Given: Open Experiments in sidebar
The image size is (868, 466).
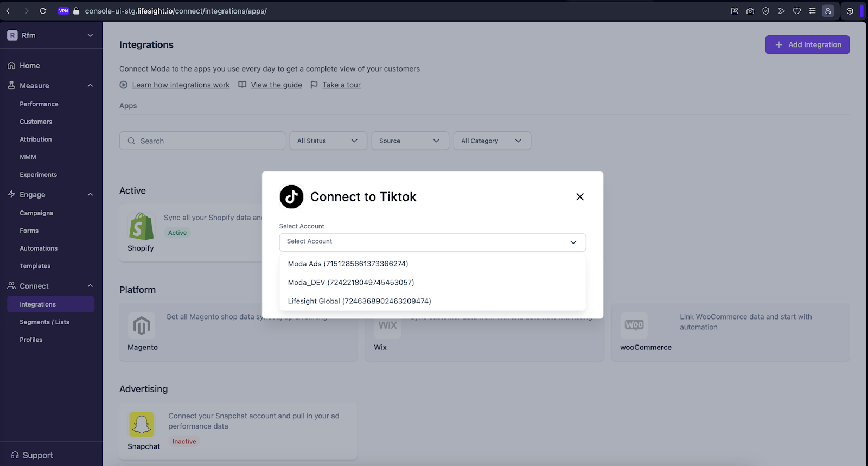Looking at the screenshot, I should point(38,175).
